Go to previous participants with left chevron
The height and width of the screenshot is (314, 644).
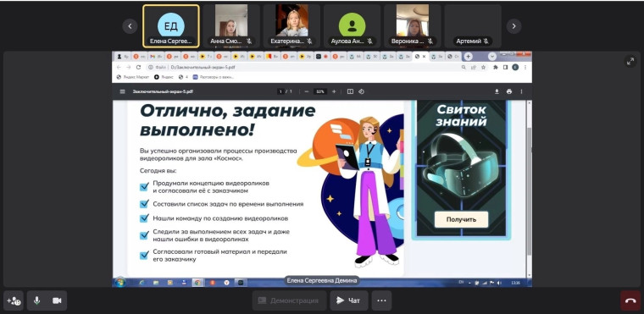point(130,26)
